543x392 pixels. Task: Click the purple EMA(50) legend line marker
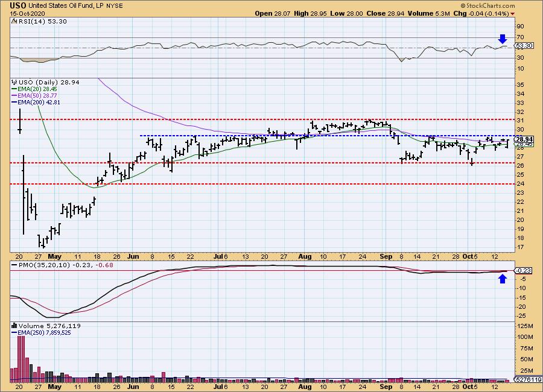(x=14, y=95)
